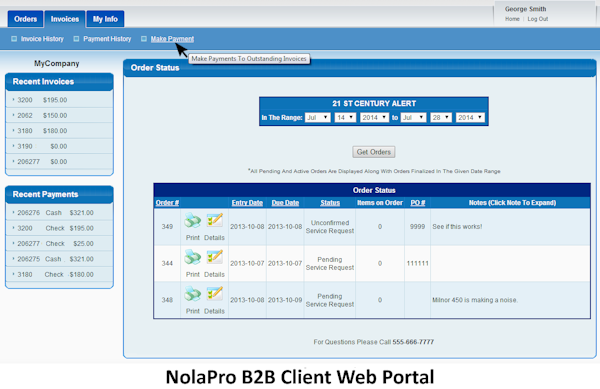600x389 pixels.
Task: Switch to the Orders tab
Action: click(25, 19)
